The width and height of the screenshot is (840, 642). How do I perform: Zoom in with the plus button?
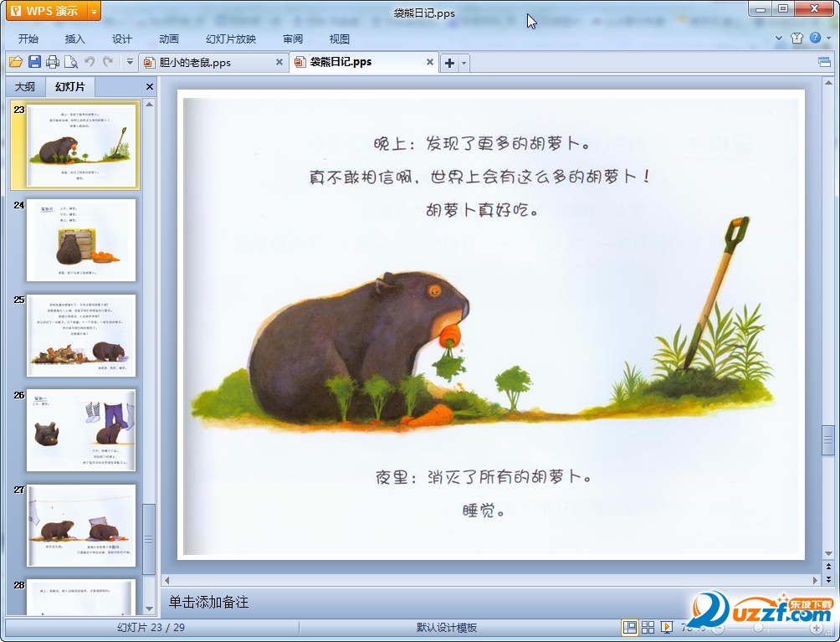pos(816,628)
